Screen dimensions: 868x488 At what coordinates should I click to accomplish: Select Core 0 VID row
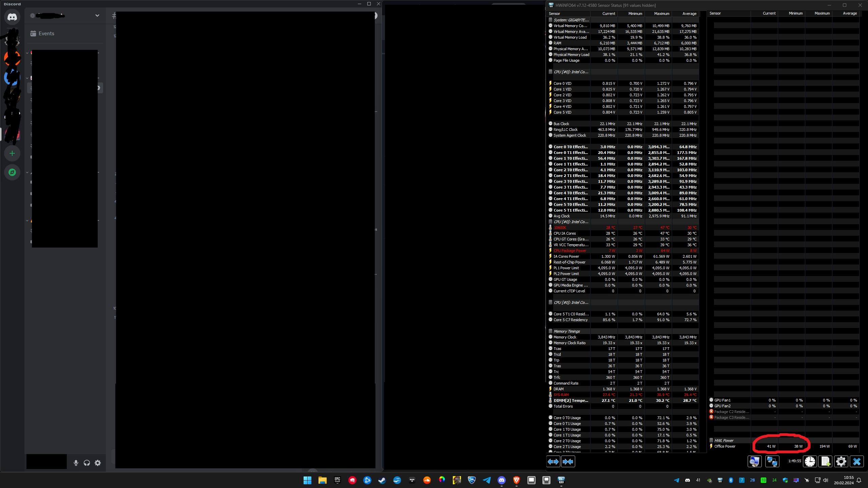(x=623, y=83)
